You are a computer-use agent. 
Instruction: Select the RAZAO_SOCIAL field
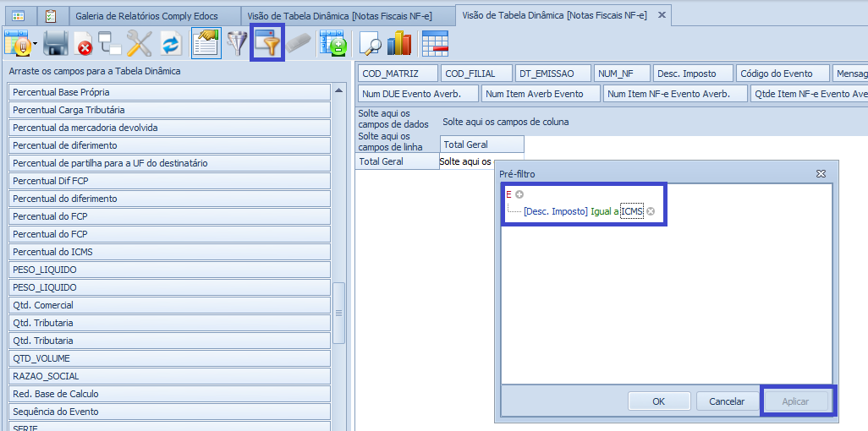click(x=169, y=376)
